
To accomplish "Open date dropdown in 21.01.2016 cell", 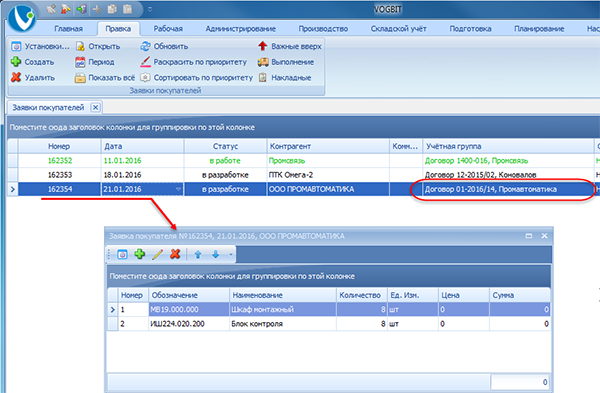I will 178,189.
